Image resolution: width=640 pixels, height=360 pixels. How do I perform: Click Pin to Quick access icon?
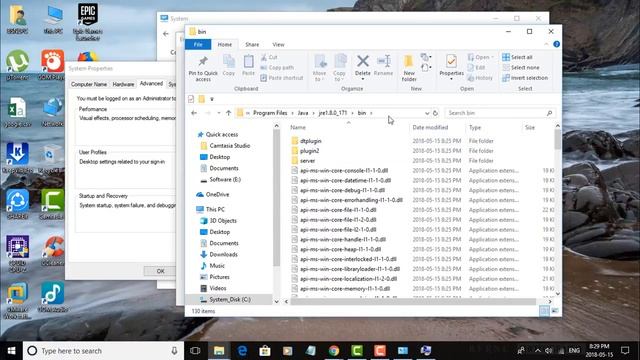203,61
